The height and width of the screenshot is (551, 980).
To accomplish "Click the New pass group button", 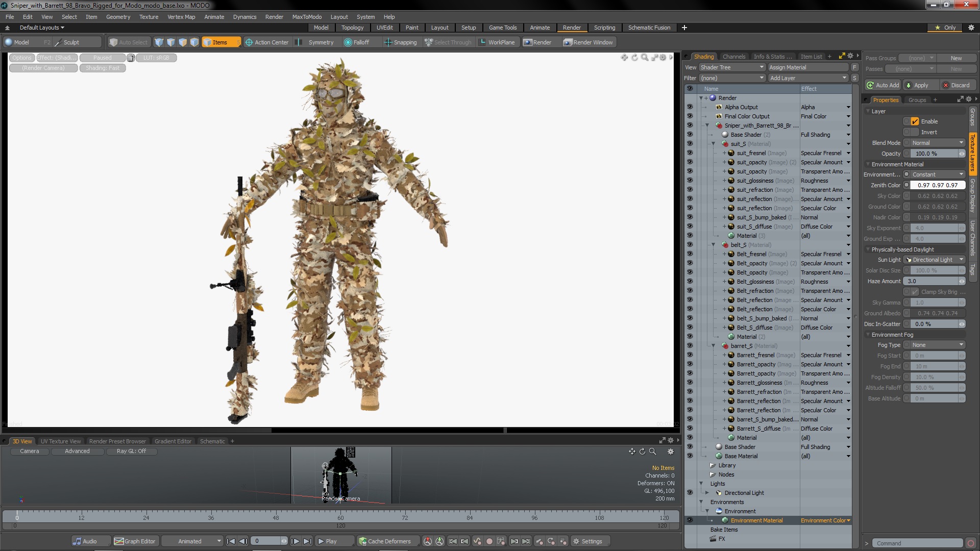I will point(956,58).
